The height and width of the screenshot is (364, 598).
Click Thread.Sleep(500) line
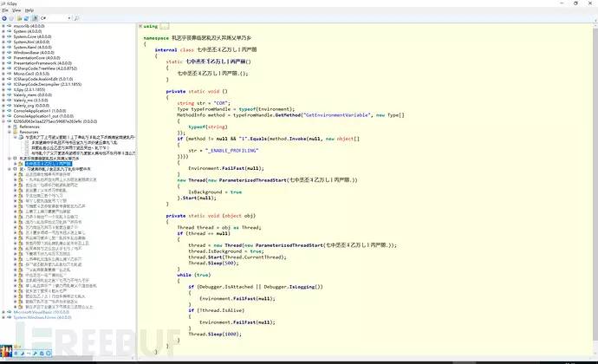tap(213, 263)
